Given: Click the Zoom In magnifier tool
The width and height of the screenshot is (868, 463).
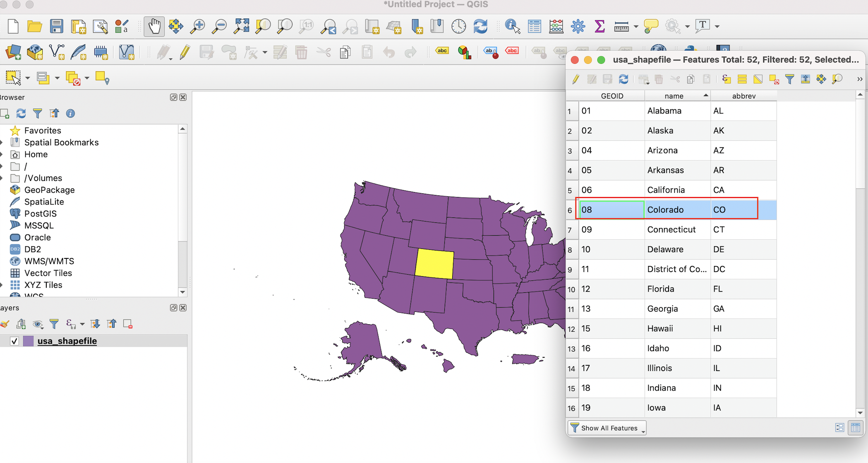Looking at the screenshot, I should [x=197, y=27].
